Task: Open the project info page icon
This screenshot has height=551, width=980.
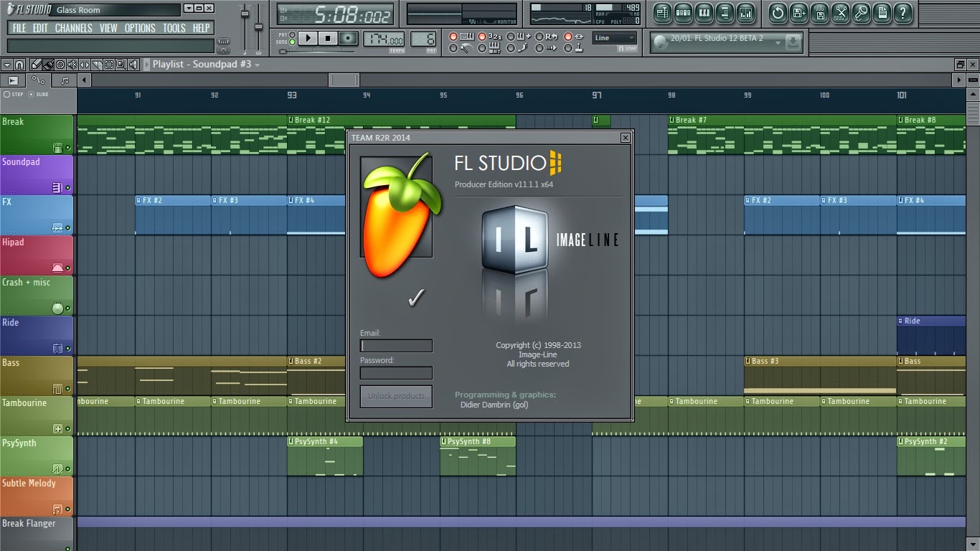Action: [x=882, y=12]
